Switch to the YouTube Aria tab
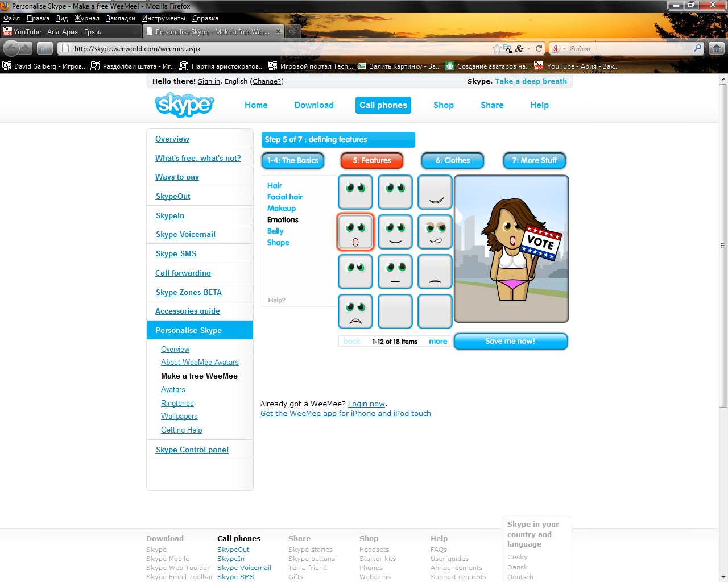 click(71, 32)
